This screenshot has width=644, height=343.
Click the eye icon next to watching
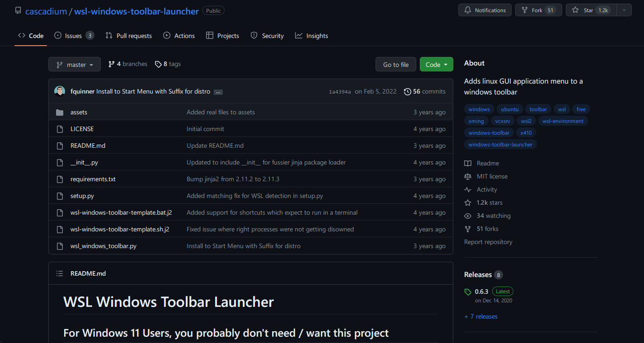(468, 216)
